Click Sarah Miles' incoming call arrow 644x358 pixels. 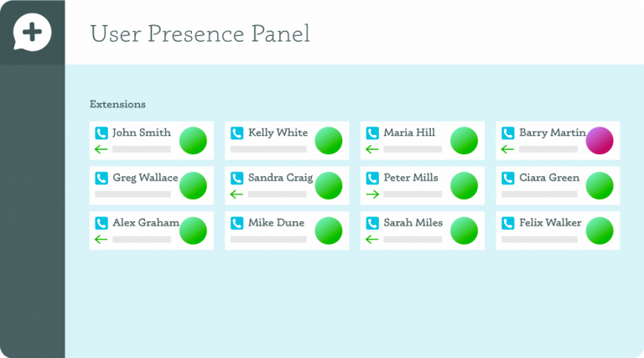(372, 239)
